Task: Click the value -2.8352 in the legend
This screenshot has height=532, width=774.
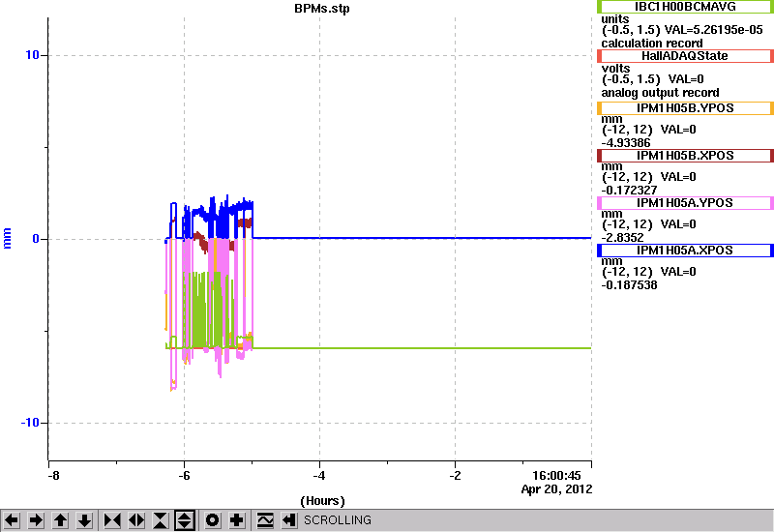Action: tap(622, 238)
